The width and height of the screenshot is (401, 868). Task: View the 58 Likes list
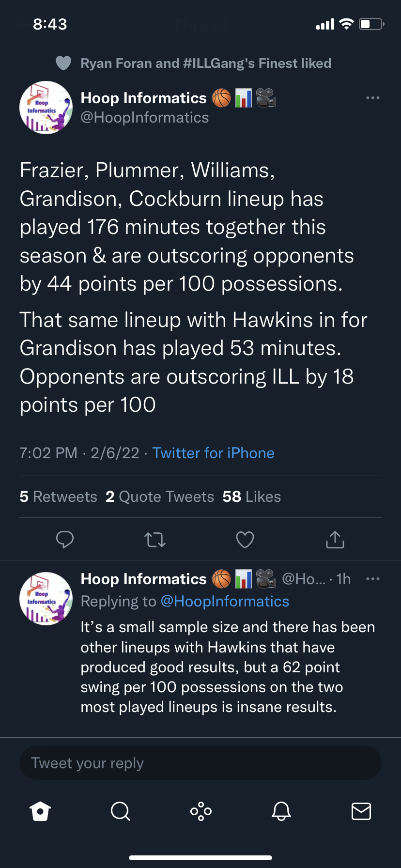click(252, 496)
